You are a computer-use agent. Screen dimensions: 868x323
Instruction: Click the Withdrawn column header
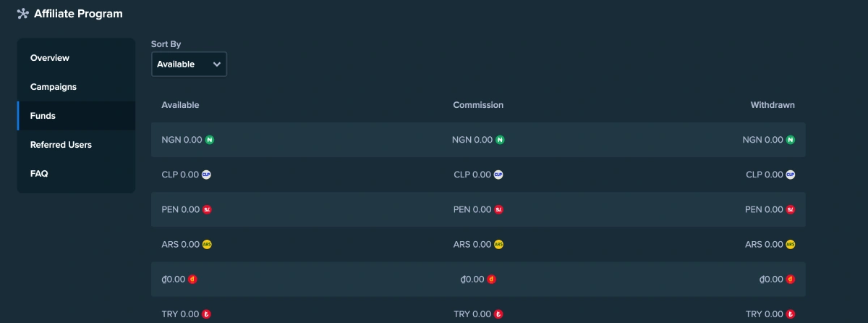[773, 105]
